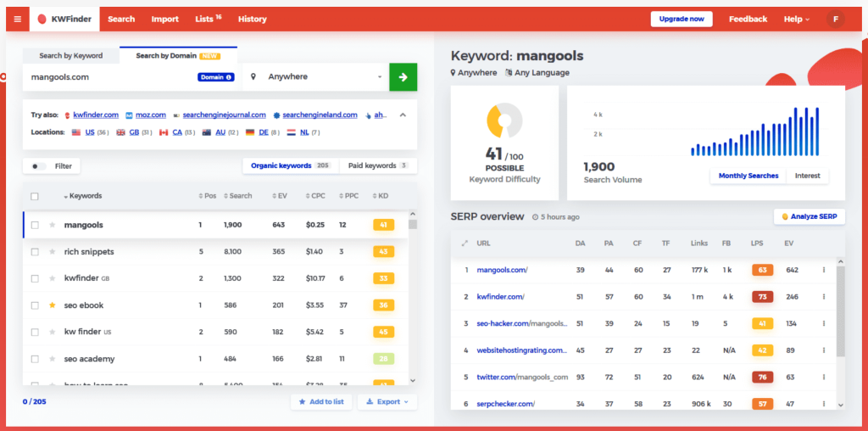Star the 'rich snippets' keyword
The image size is (868, 431).
pos(52,252)
